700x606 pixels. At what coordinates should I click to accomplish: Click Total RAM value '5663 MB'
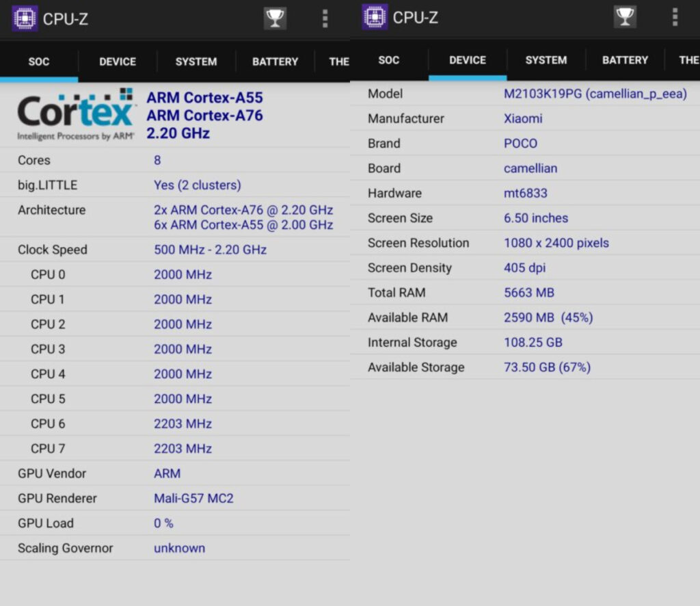pyautogui.click(x=529, y=293)
